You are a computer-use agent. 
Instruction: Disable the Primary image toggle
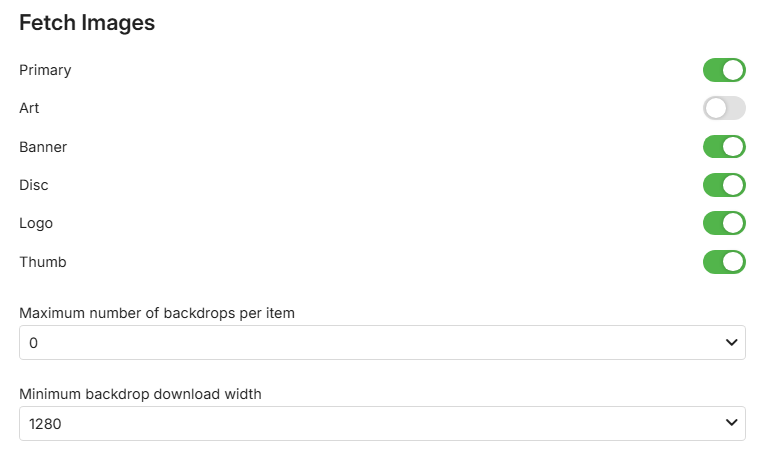(724, 70)
